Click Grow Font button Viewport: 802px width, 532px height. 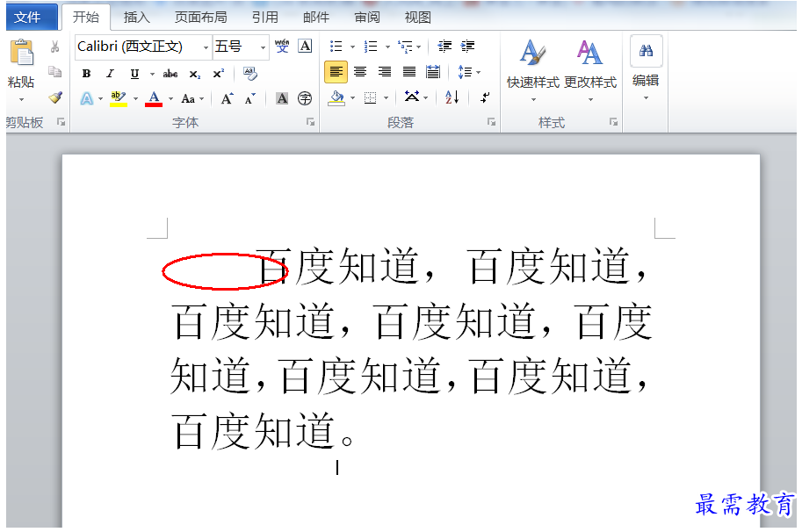228,98
